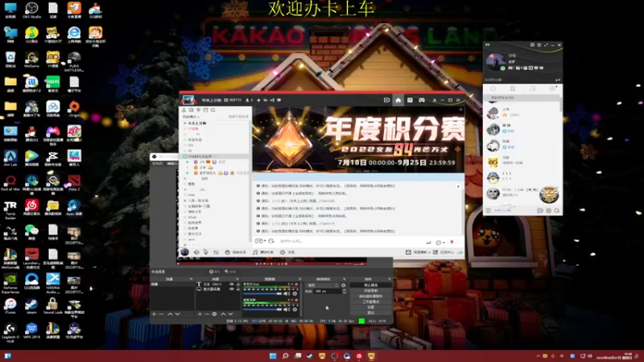Open Dota 2 desktop shortcut

pos(74,183)
